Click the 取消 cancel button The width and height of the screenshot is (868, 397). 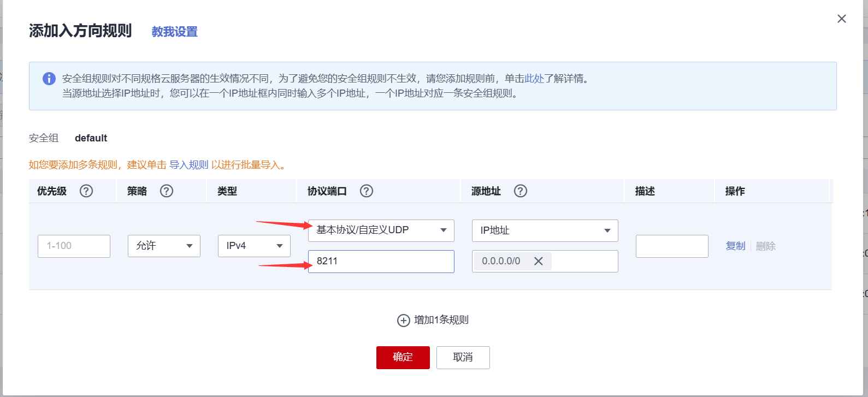(x=463, y=357)
